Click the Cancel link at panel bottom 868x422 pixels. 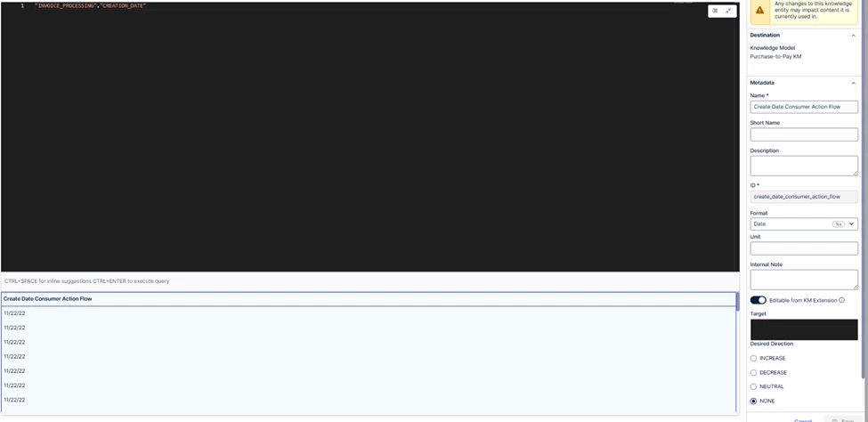pos(803,420)
